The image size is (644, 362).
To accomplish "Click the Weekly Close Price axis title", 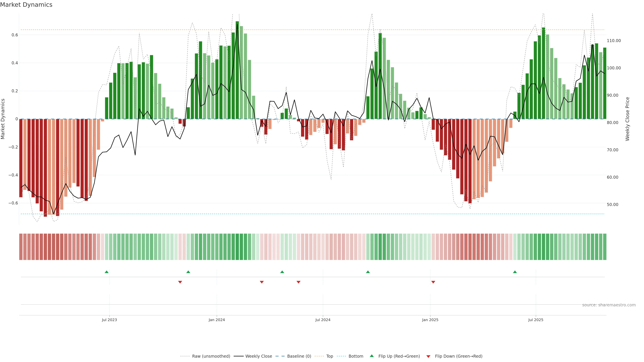I will pyautogui.click(x=627, y=119).
